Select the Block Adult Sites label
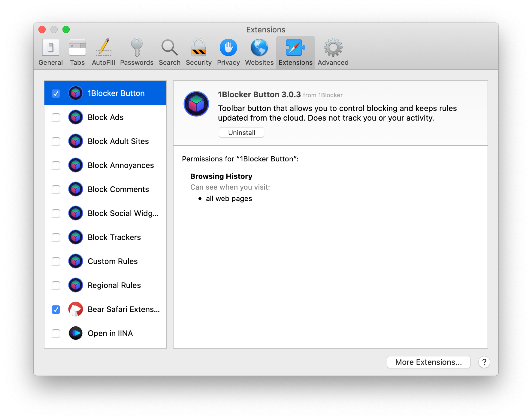Screen dimensions: 532x420 [118, 141]
